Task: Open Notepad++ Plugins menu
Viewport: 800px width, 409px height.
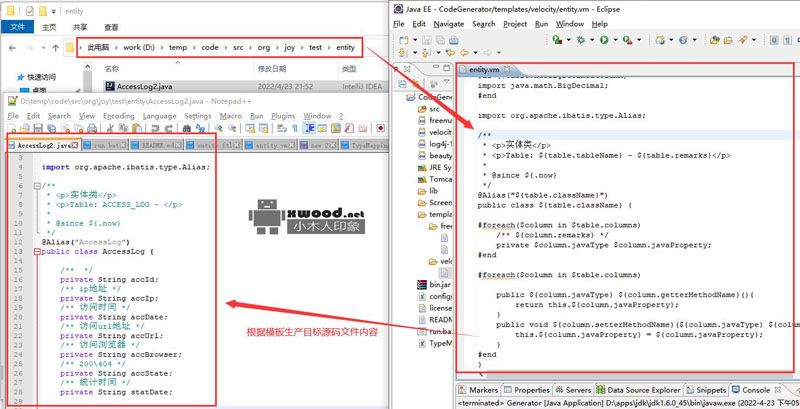Action: (x=283, y=116)
